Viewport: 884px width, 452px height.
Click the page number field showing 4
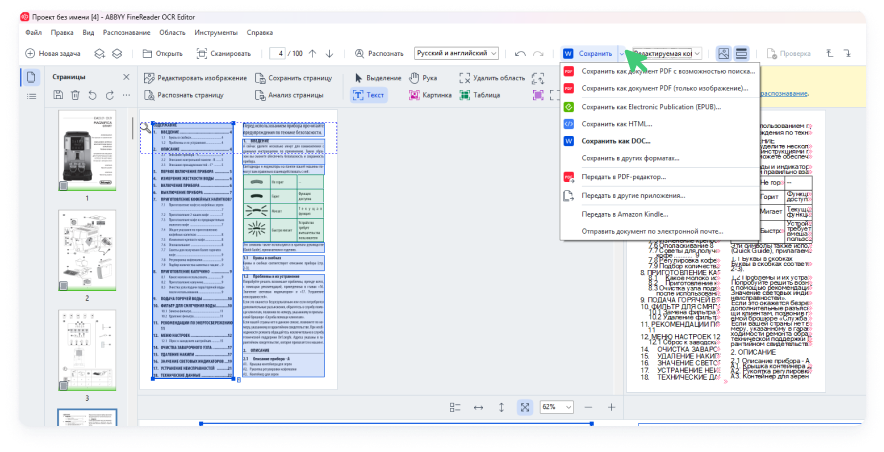tap(278, 54)
